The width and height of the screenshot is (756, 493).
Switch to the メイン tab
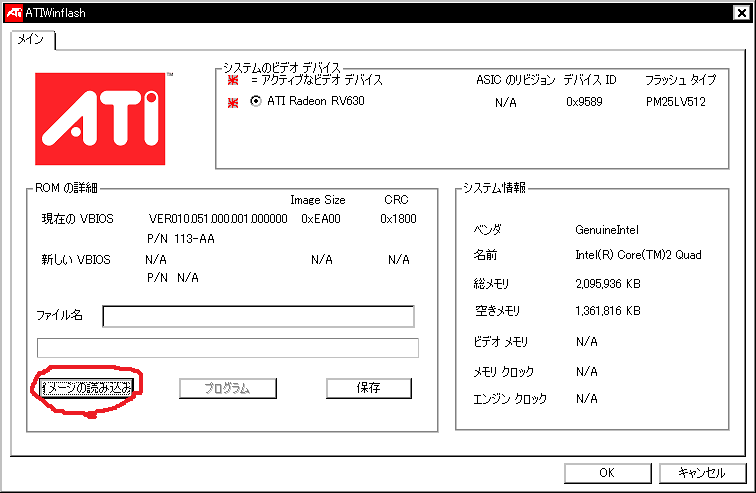point(31,40)
